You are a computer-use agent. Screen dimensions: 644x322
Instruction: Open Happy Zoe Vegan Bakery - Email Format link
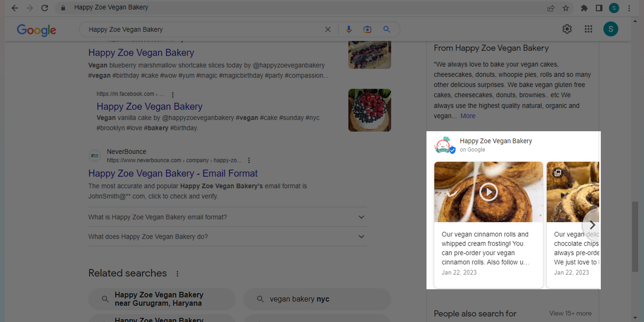[173, 173]
